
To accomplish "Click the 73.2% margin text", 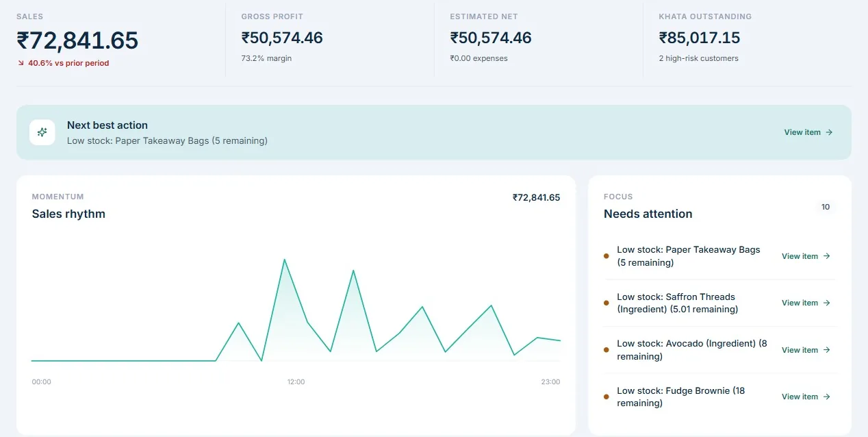I will (x=267, y=58).
